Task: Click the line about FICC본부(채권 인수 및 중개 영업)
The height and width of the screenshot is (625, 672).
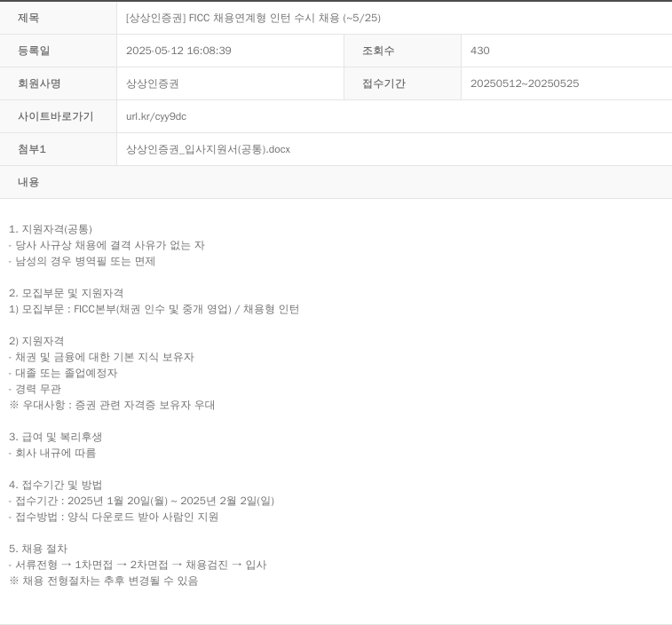Action: tap(154, 309)
